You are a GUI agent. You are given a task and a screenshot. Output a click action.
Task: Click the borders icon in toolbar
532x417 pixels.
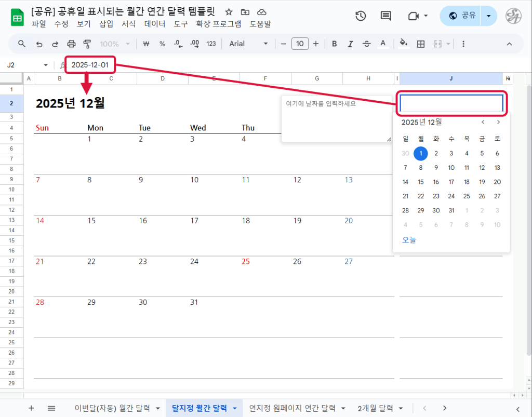click(x=421, y=44)
